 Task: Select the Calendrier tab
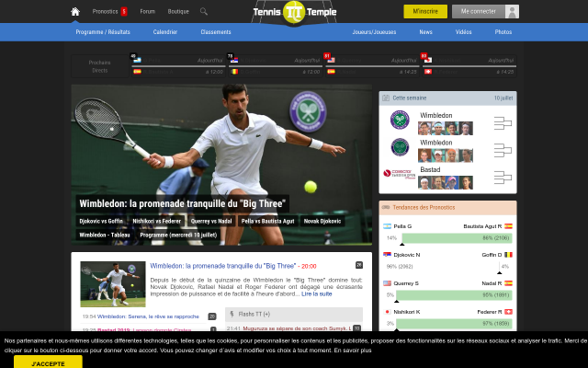pos(165,32)
